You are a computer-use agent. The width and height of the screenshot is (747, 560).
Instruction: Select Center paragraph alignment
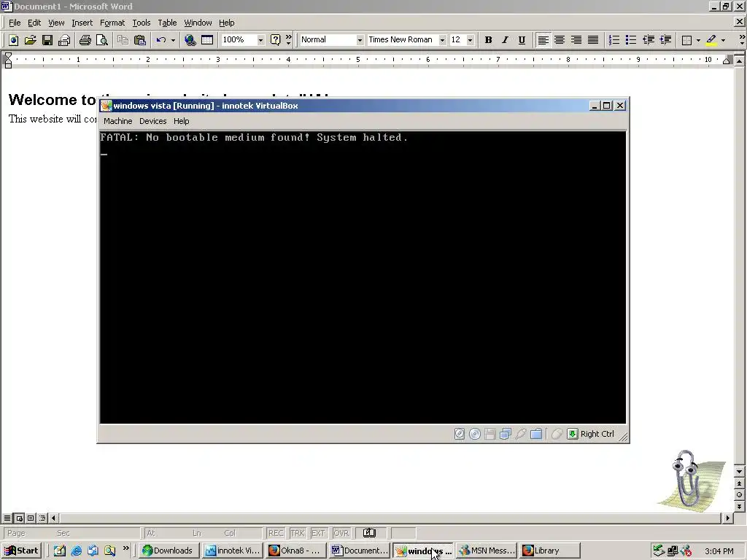click(560, 40)
